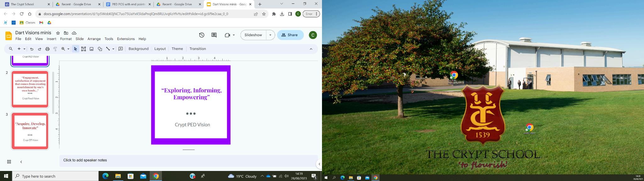The height and width of the screenshot is (181, 644).
Task: Click the address bar URL
Action: point(136,14)
